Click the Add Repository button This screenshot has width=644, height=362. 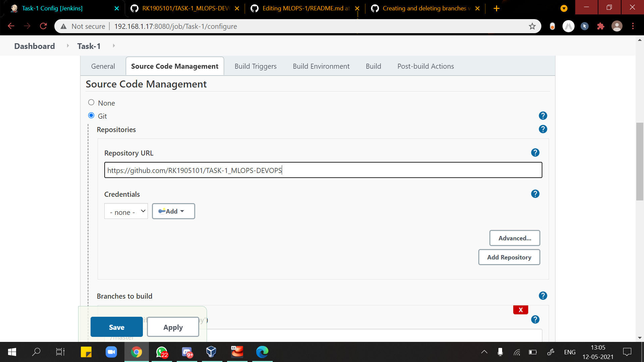pyautogui.click(x=509, y=257)
